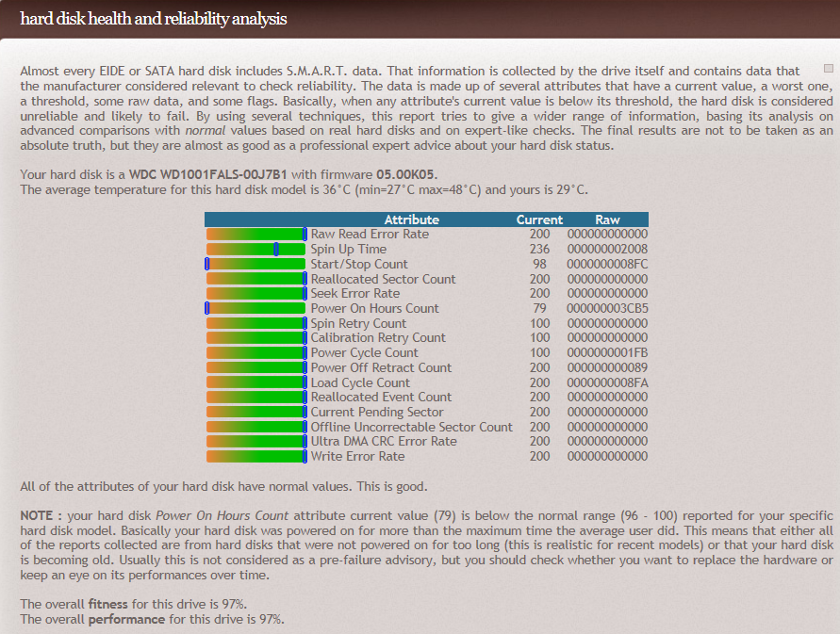The image size is (840, 634).
Task: Click the Power On Hours Count attribute name
Action: 374,308
